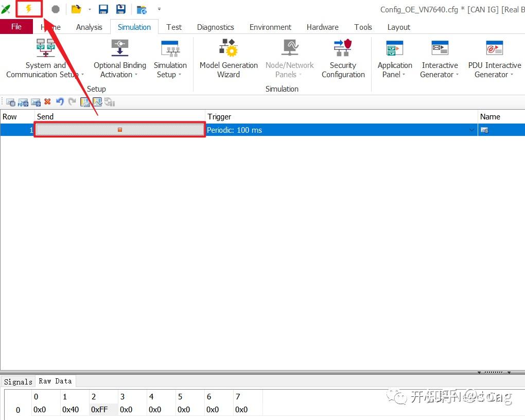Expand the PDU Interactive Generator dropdown arrow
Viewport: 525px width, 420px height.
pyautogui.click(x=512, y=75)
